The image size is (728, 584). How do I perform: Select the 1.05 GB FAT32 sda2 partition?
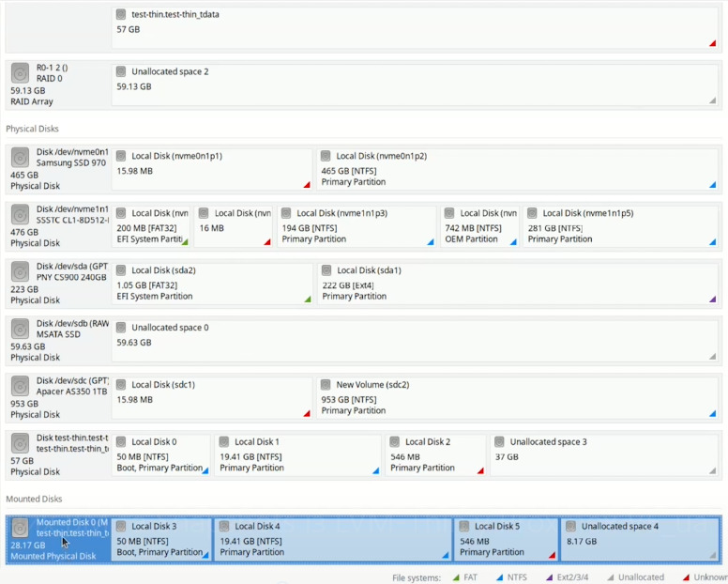point(212,284)
